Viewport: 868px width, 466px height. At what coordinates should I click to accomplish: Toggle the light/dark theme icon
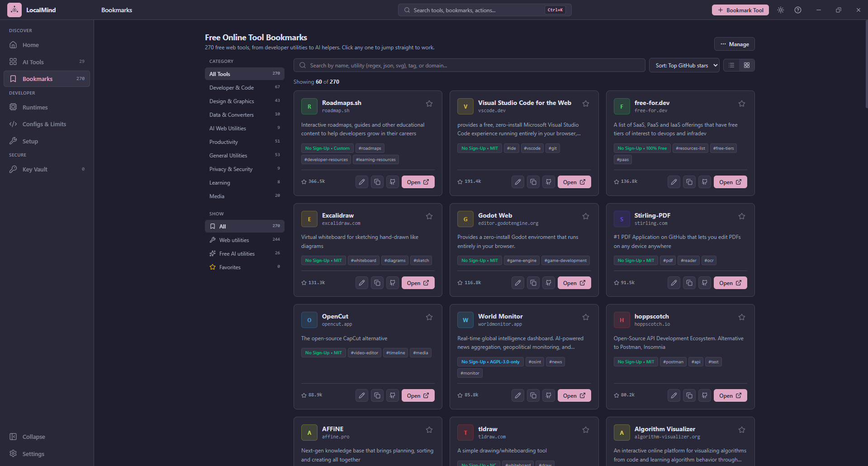781,10
